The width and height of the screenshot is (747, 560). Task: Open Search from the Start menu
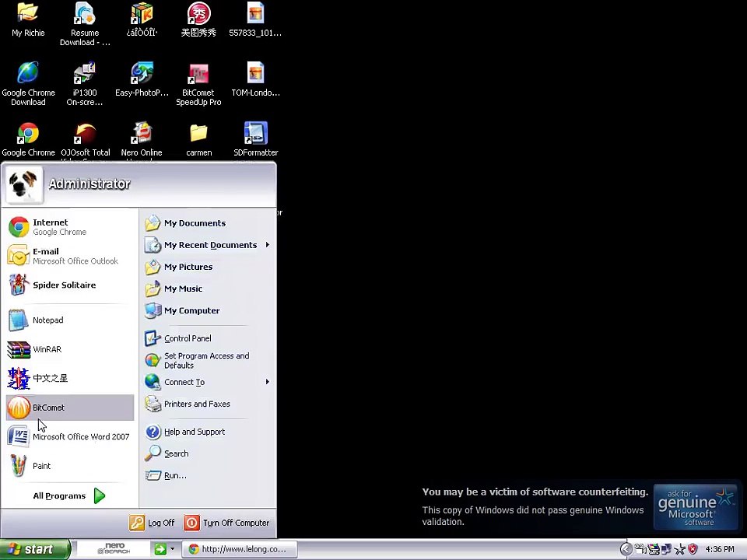pyautogui.click(x=208, y=453)
